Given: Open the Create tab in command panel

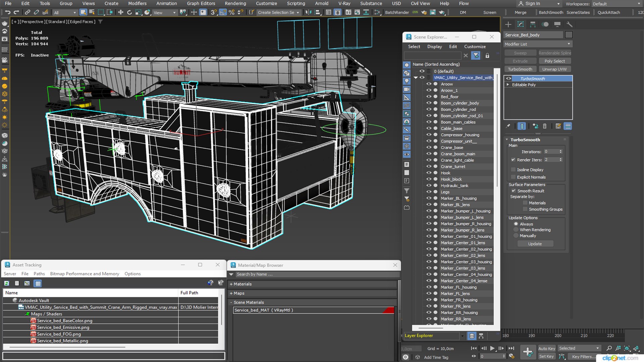Looking at the screenshot, I should pos(508,24).
